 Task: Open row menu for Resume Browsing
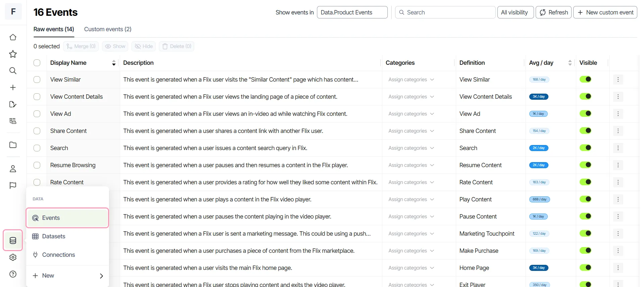point(618,165)
